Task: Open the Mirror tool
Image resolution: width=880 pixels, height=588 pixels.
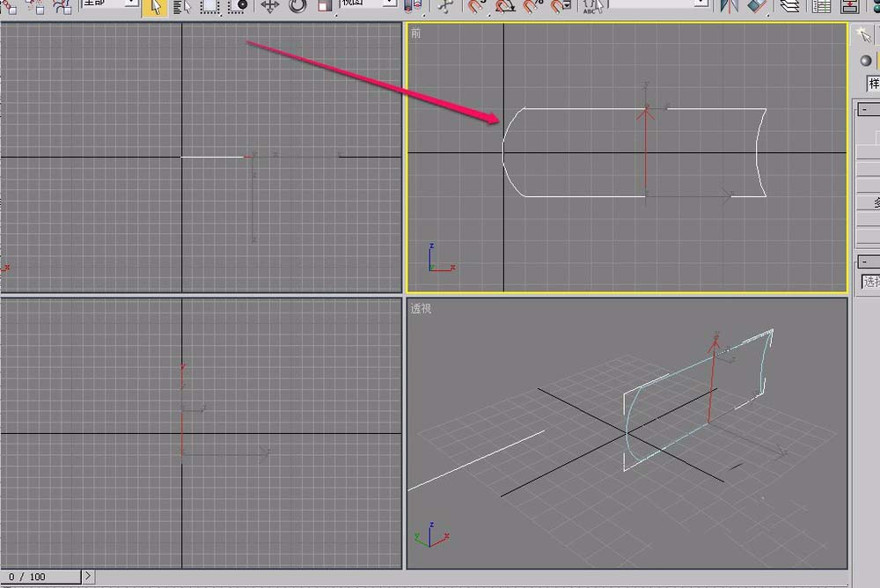Action: point(729,7)
